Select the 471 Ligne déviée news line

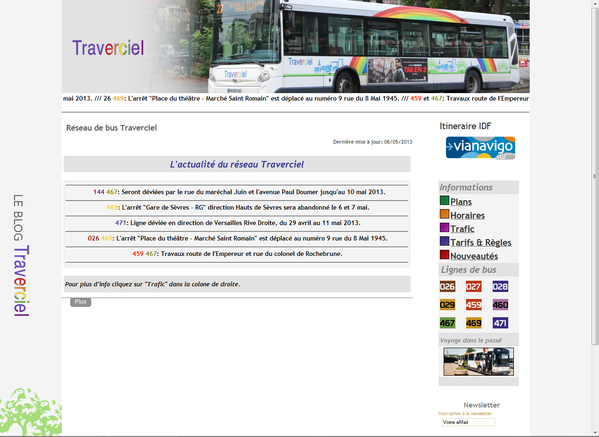click(237, 223)
